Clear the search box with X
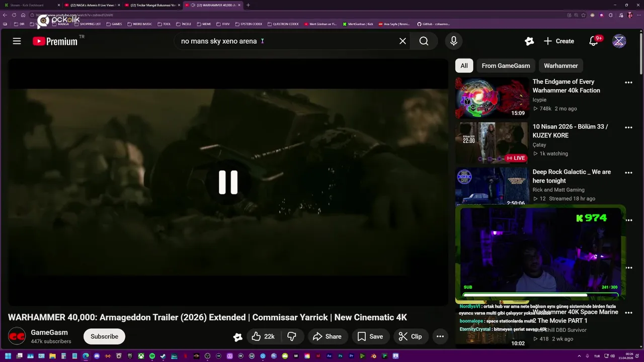The width and height of the screenshot is (644, 362). tap(403, 41)
